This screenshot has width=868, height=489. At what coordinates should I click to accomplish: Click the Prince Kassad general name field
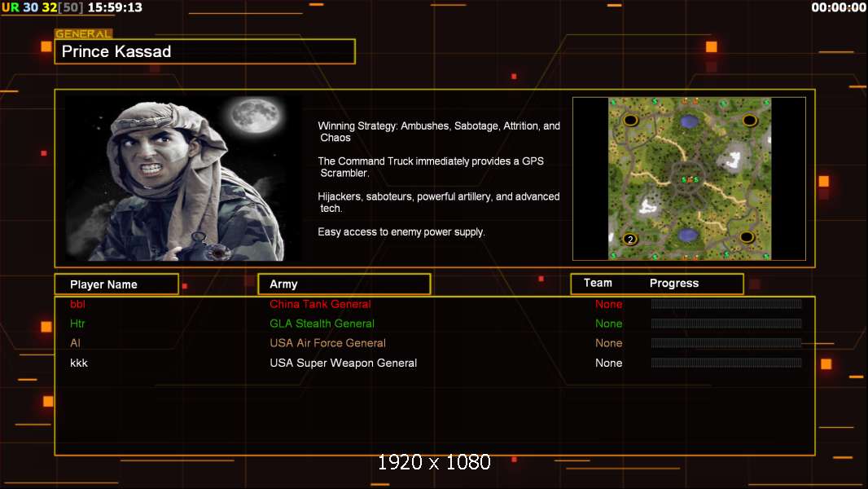pyautogui.click(x=205, y=51)
